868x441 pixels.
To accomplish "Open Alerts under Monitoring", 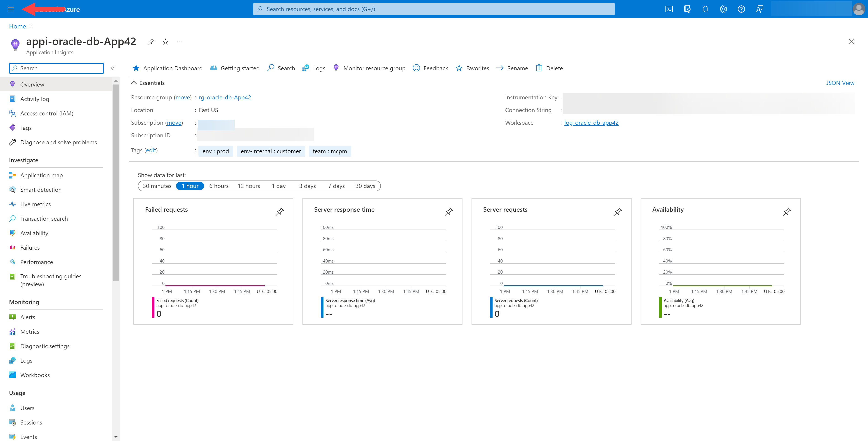I will [56, 317].
